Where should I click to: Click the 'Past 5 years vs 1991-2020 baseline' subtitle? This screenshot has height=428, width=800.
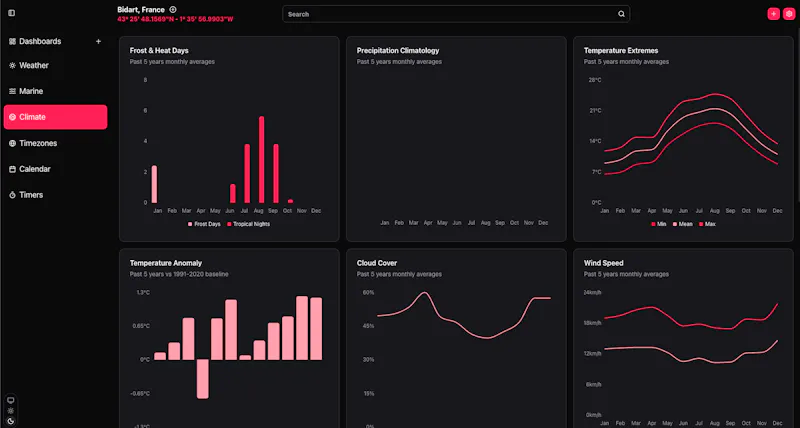tap(179, 274)
